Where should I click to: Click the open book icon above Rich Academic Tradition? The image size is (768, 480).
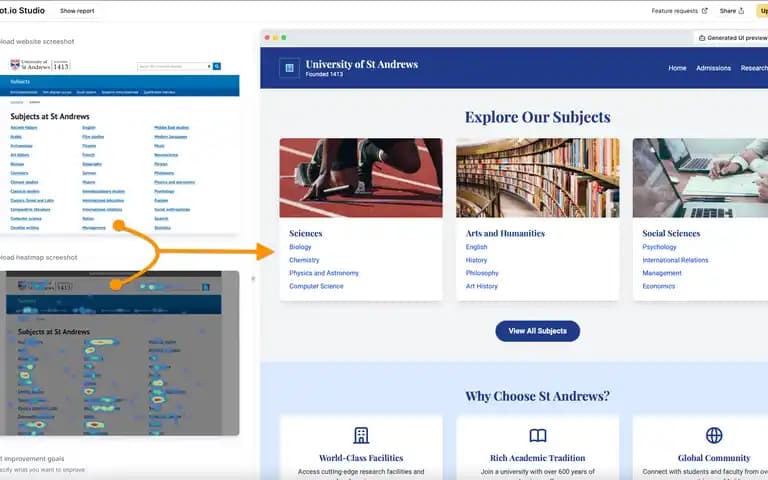coord(538,435)
